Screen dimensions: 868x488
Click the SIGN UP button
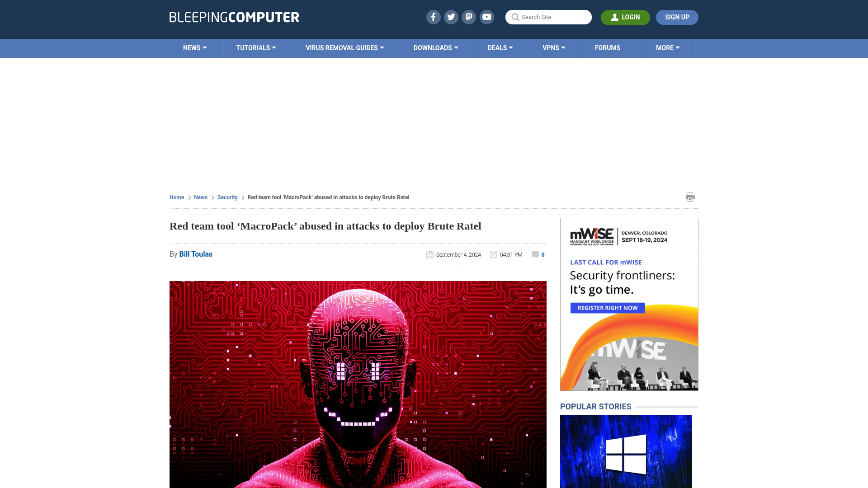click(x=677, y=17)
